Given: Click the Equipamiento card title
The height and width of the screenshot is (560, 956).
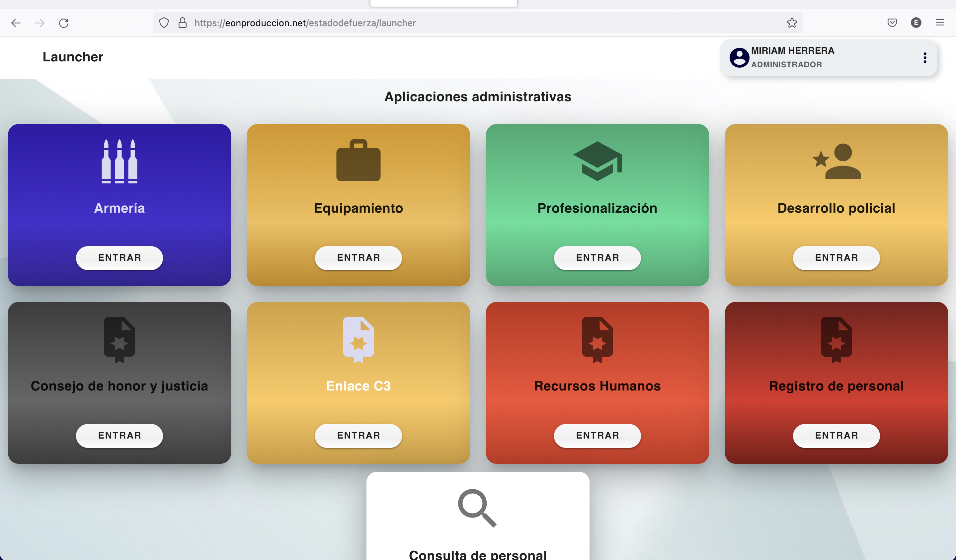Looking at the screenshot, I should click(358, 208).
